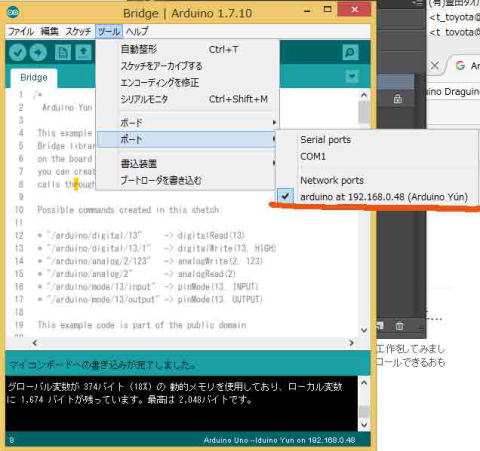Screen dimensions: 480x451
Task: Click the trash icon in the dark background window
Action: (399, 326)
